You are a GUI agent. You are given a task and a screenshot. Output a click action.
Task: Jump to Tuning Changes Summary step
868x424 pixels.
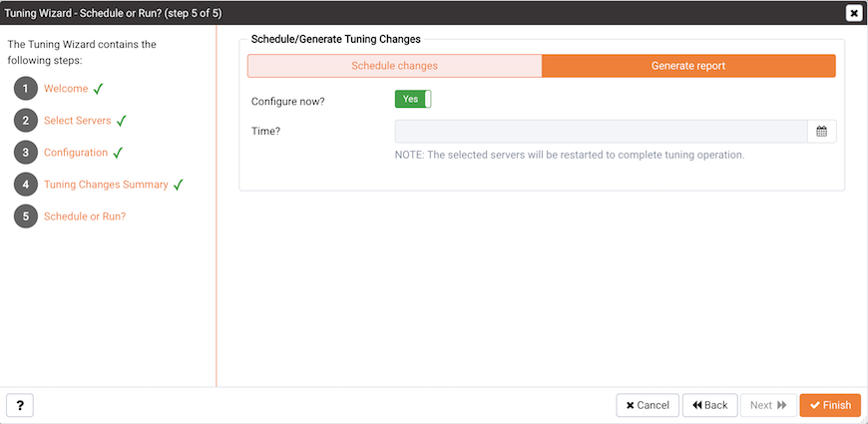107,185
